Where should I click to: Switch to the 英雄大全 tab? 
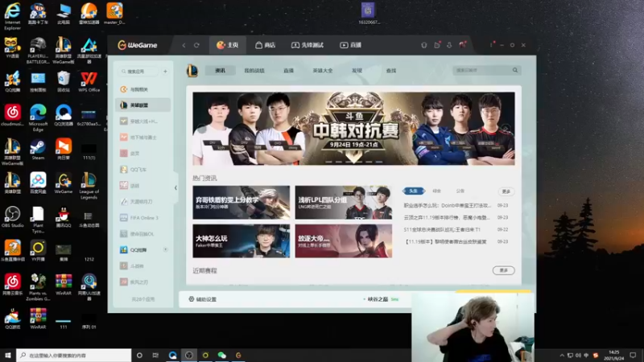click(323, 71)
